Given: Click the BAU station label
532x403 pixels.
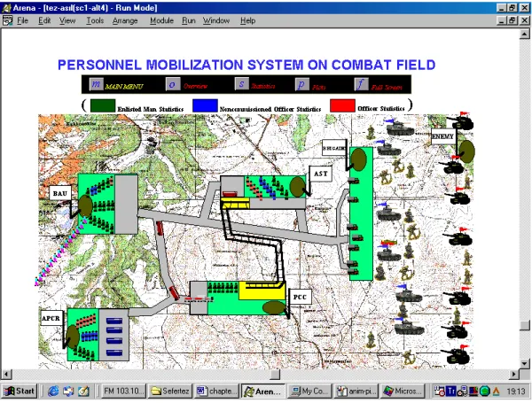Looking at the screenshot, I should [x=60, y=193].
